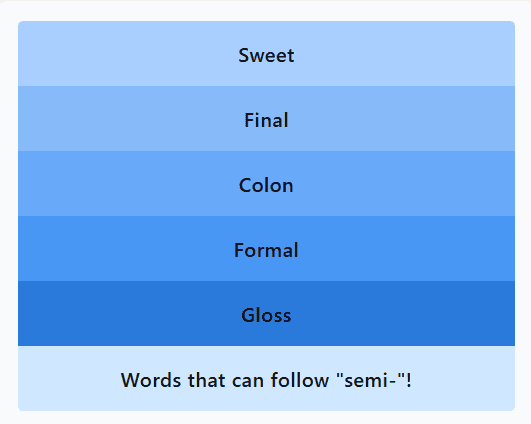Screen dimensions: 531x424
Task: Click the 'Words that can follow semi-' label
Action: pyautogui.click(x=266, y=380)
